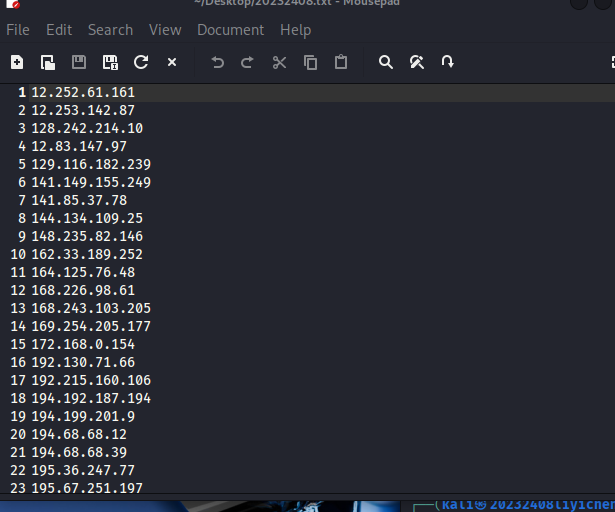This screenshot has width=615, height=512.
Task: Open the File menu
Action: click(18, 30)
